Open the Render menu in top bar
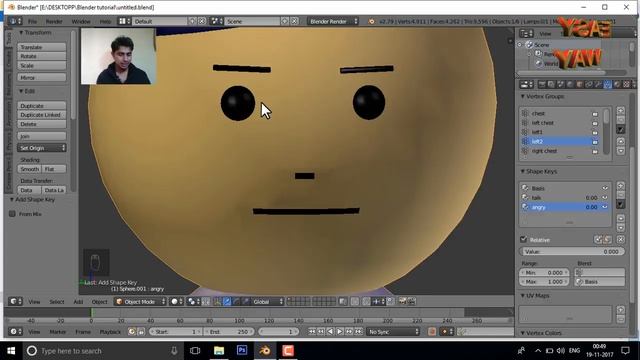 click(x=54, y=21)
